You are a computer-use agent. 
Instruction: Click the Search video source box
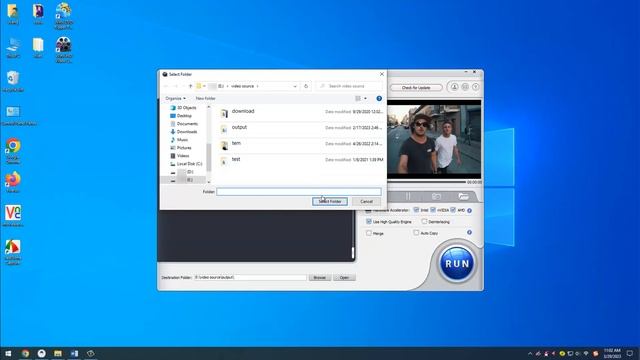coord(348,86)
